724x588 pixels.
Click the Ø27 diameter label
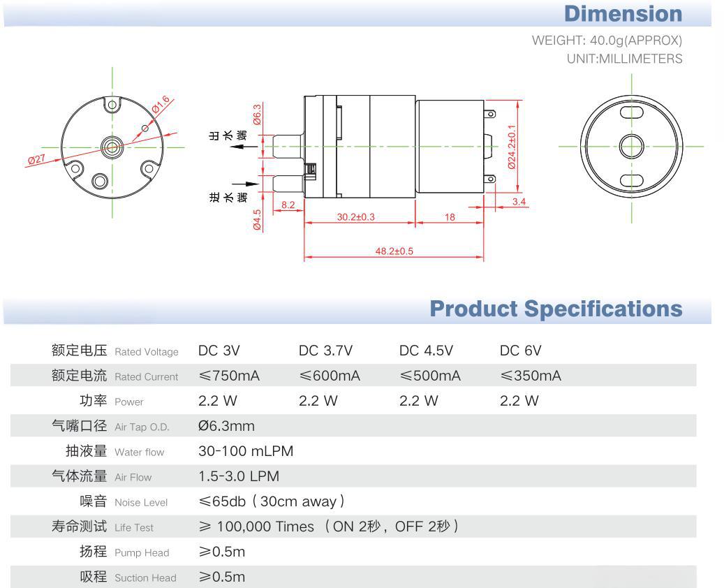click(36, 159)
